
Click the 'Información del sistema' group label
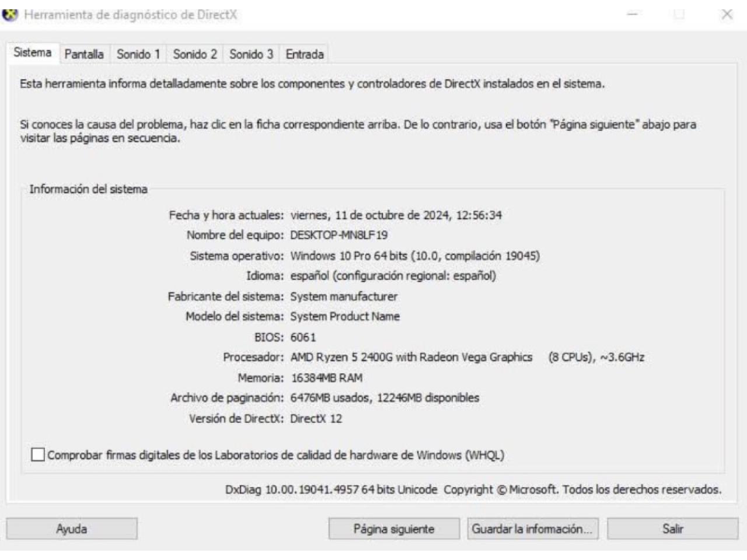88,189
